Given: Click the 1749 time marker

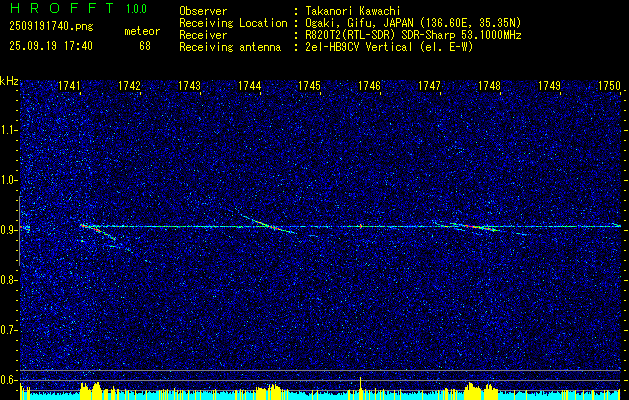Looking at the screenshot, I should pyautogui.click(x=549, y=86).
